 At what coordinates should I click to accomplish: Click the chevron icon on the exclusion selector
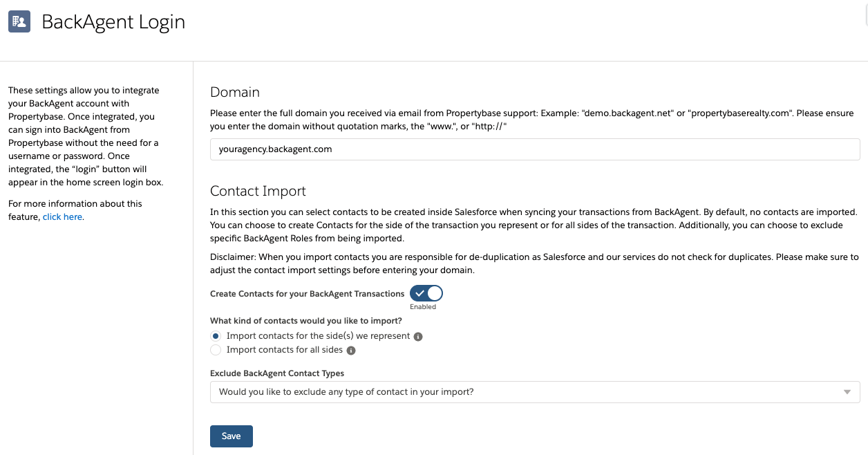point(847,392)
